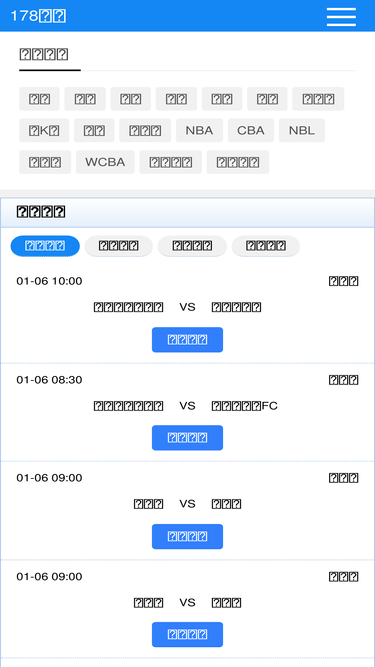Click blue button under 01-06 10:00 match
Viewport: 375px width, 667px height.
click(x=188, y=339)
